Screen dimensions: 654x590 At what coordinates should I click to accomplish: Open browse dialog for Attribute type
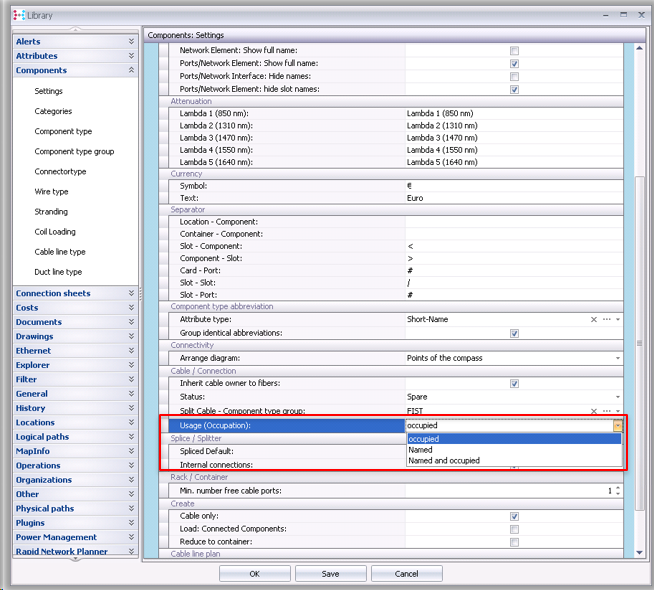click(607, 319)
